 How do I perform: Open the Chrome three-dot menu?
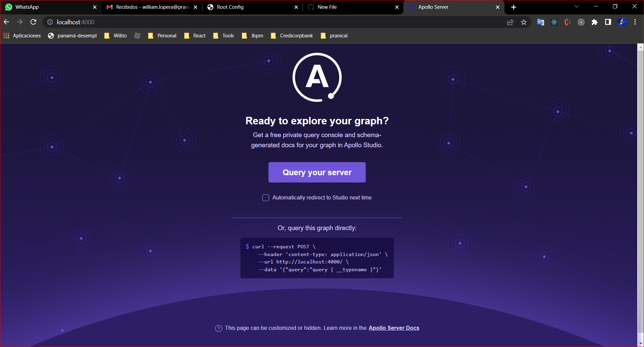pos(635,22)
